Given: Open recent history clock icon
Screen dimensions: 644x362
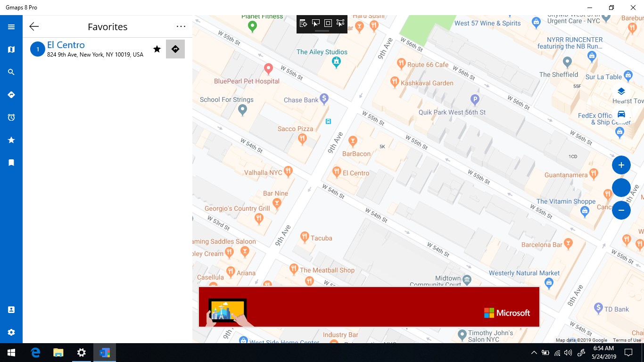Looking at the screenshot, I should coord(11,117).
